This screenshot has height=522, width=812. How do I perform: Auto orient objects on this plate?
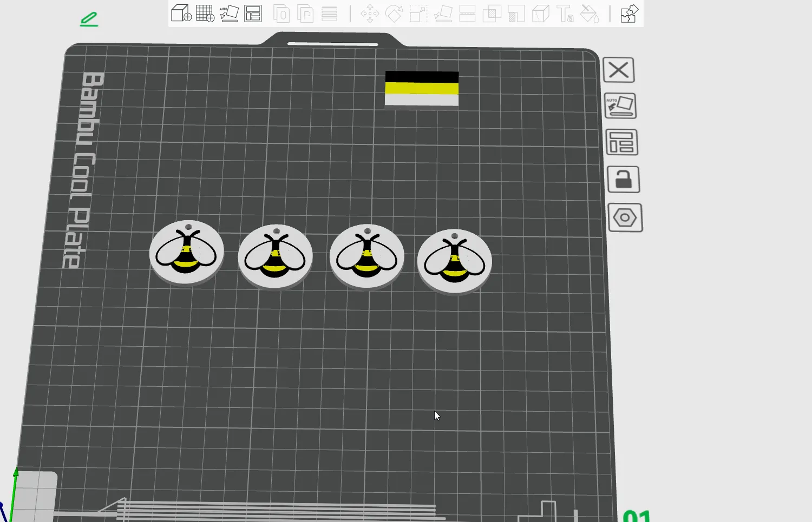620,105
